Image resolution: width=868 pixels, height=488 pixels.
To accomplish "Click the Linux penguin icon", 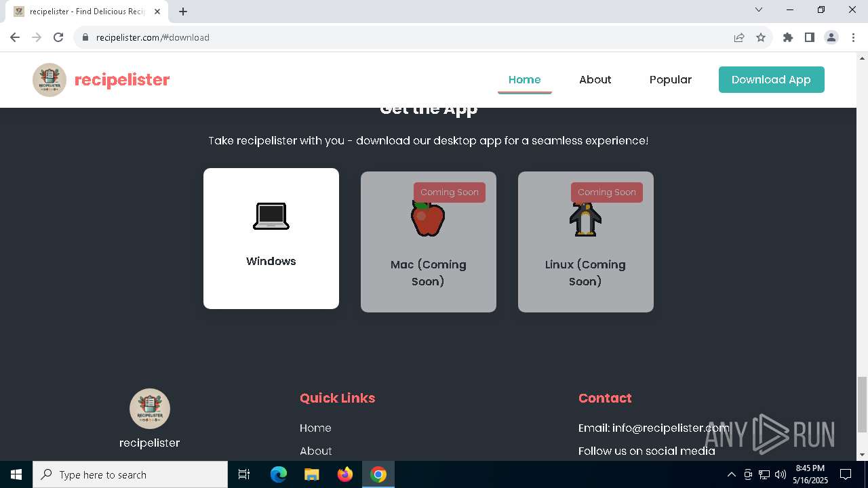I will (585, 219).
